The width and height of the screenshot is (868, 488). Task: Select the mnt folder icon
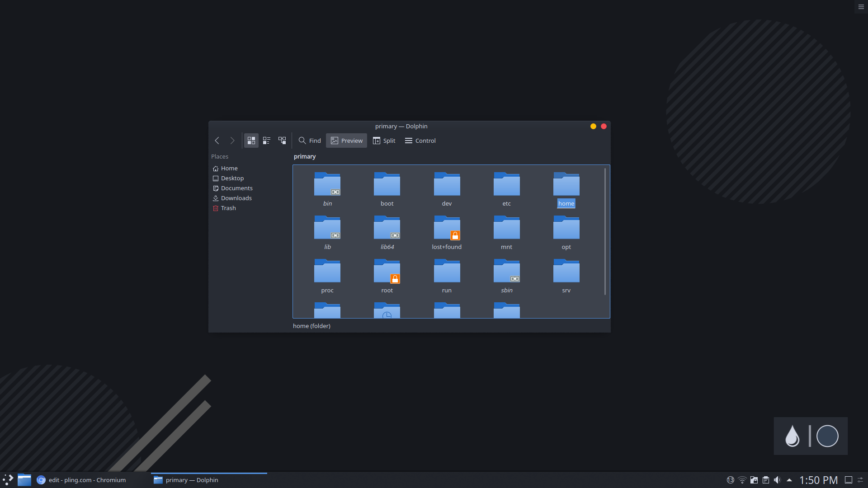pyautogui.click(x=506, y=227)
